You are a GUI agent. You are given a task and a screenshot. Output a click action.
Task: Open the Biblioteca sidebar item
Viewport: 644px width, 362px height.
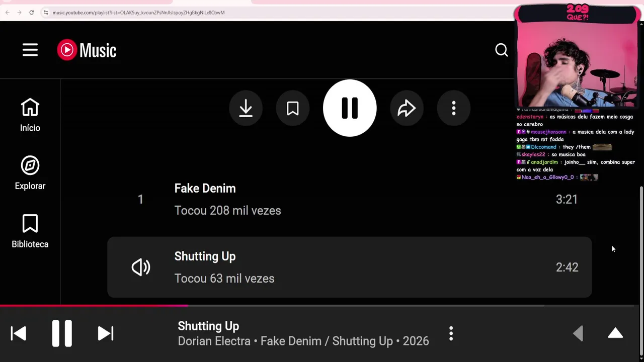tap(30, 231)
